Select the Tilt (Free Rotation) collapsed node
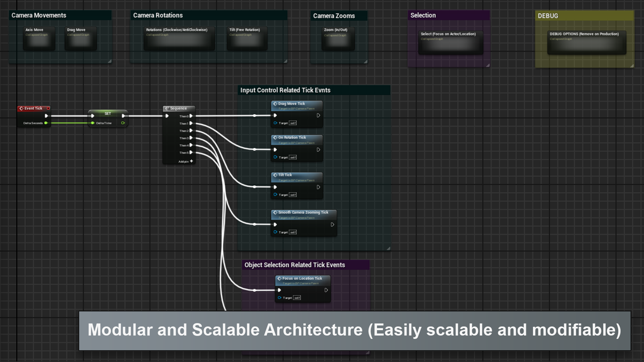 [247, 39]
